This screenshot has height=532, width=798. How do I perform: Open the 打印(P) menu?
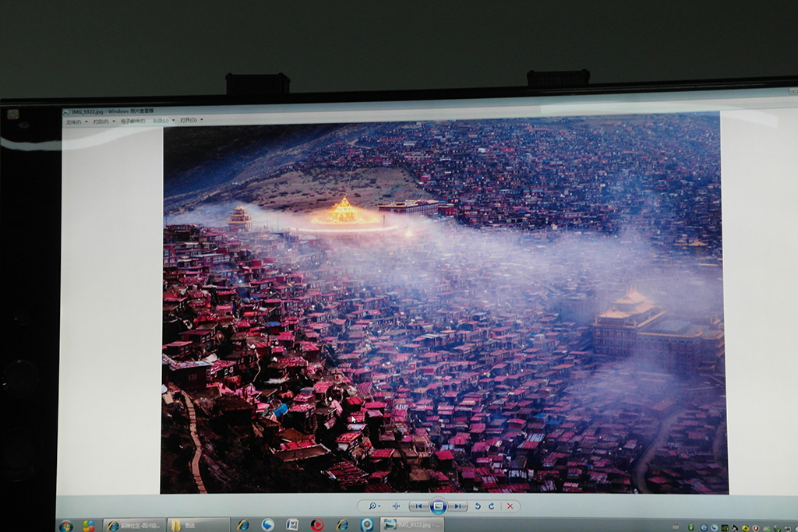[104, 122]
